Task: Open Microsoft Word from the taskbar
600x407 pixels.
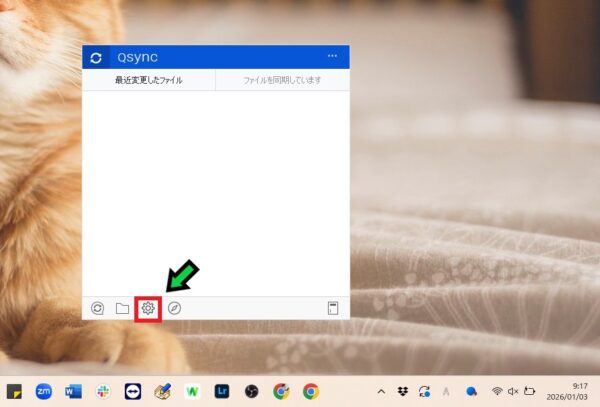Action: [73, 391]
